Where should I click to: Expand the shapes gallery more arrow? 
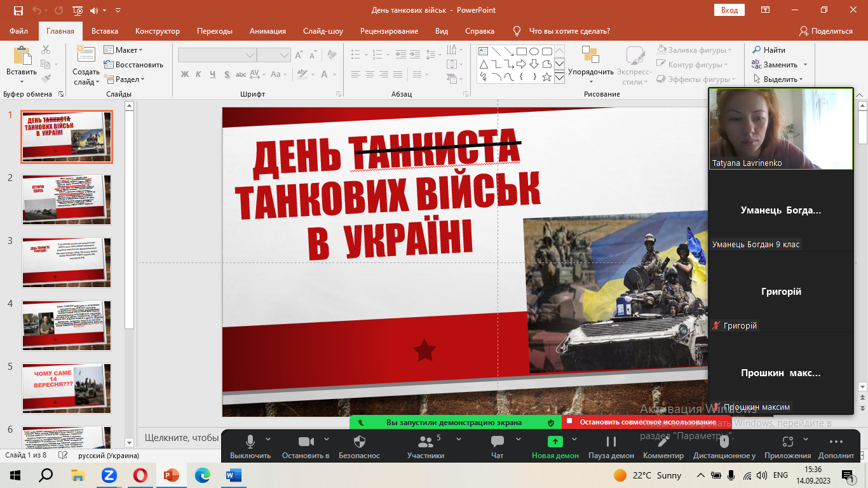click(559, 78)
